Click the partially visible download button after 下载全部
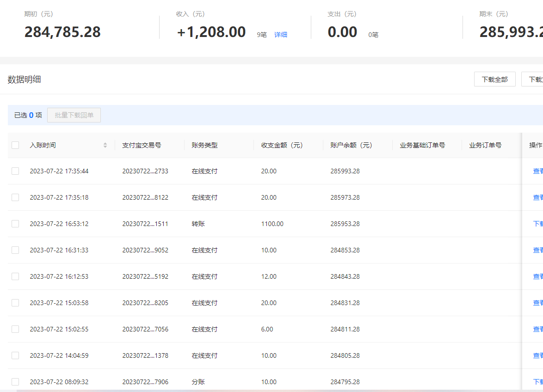This screenshot has height=392, width=543. point(532,79)
